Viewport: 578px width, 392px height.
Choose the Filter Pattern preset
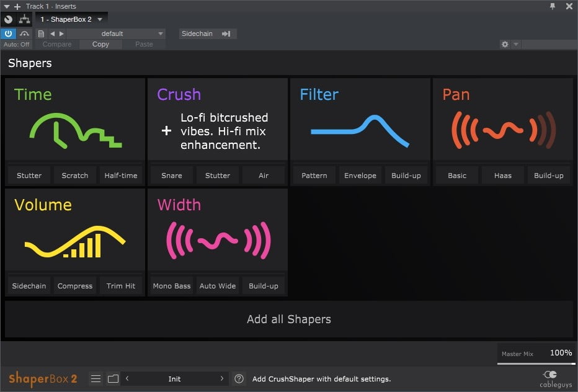click(314, 176)
